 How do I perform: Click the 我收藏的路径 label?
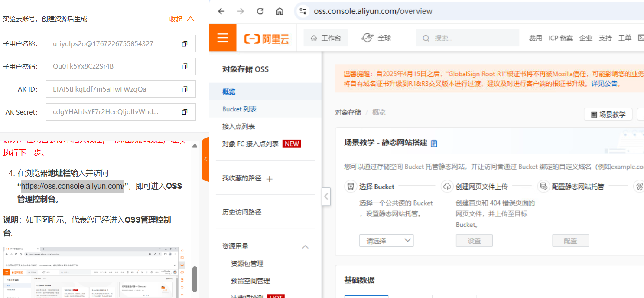click(x=242, y=178)
